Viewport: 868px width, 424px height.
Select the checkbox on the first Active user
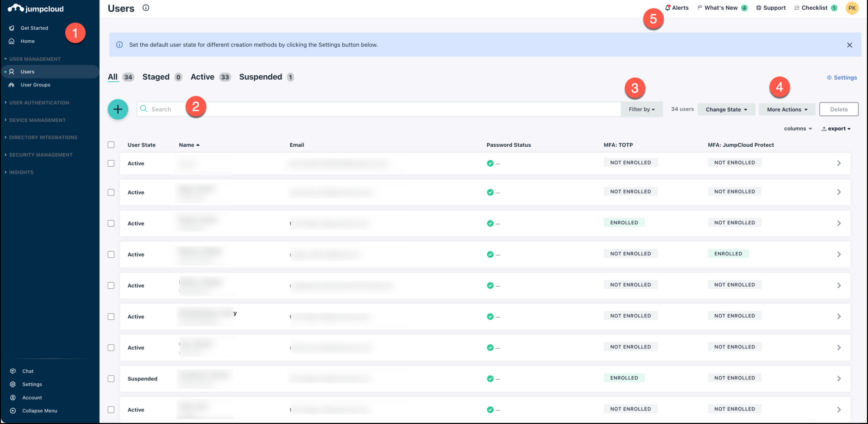click(x=111, y=163)
